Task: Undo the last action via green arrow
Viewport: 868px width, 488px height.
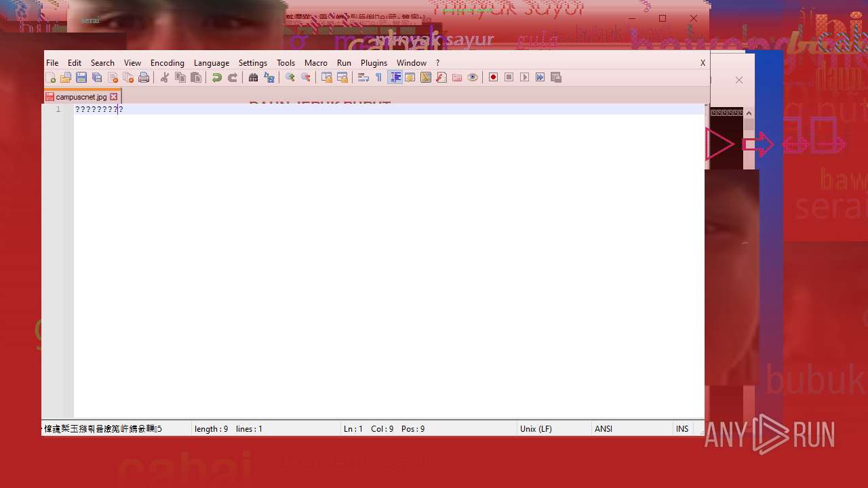Action: pyautogui.click(x=216, y=77)
